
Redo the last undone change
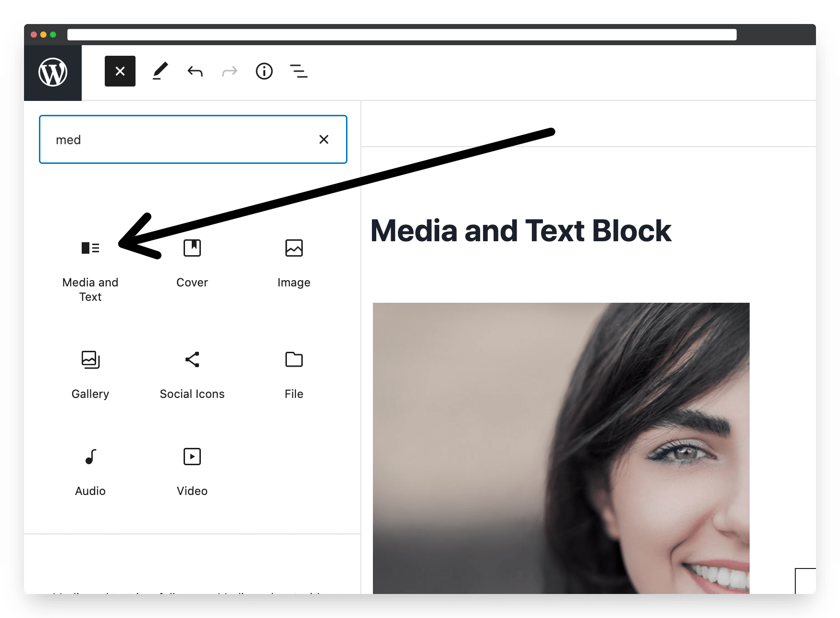[x=230, y=72]
